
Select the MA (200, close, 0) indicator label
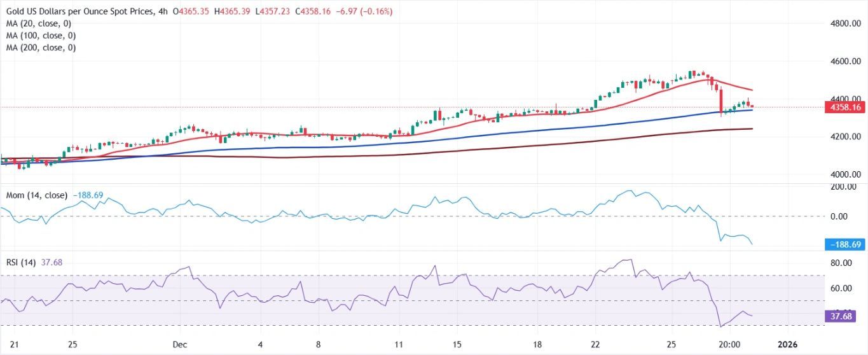pos(41,48)
